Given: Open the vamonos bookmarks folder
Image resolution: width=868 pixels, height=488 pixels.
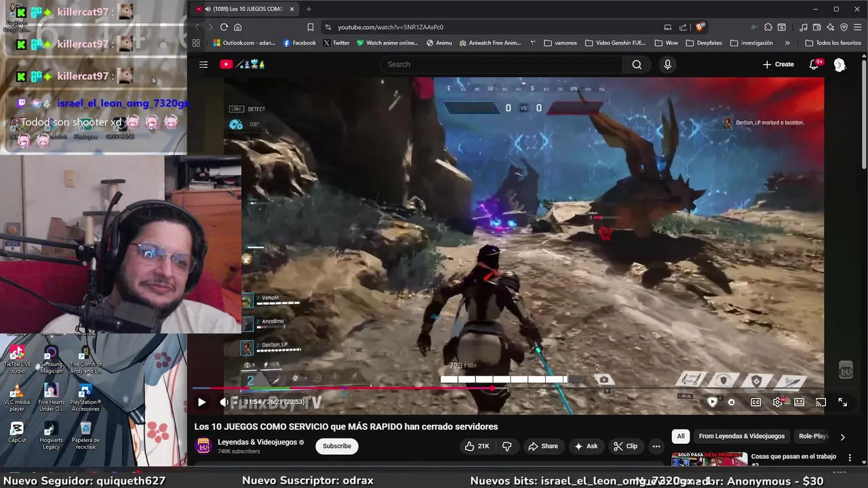Looking at the screenshot, I should [560, 43].
